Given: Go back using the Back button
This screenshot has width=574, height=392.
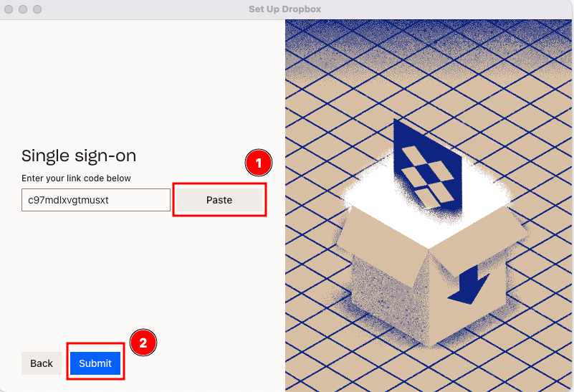Looking at the screenshot, I should (x=42, y=363).
